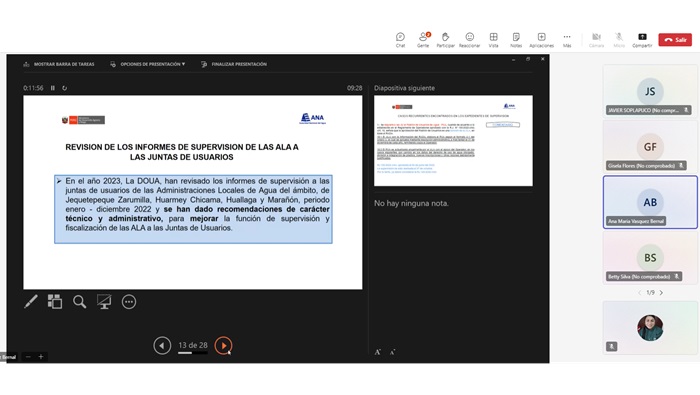Zoom out with minus button
700x395 pixels.
click(28, 357)
